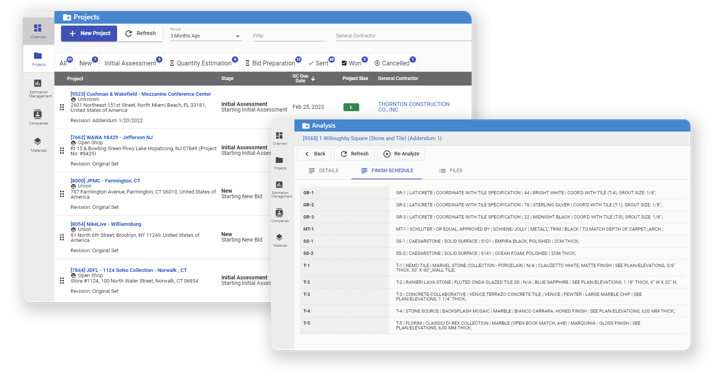The image size is (720, 376).
Task: Open Companies icon in Projects sidebar
Action: coord(38,117)
